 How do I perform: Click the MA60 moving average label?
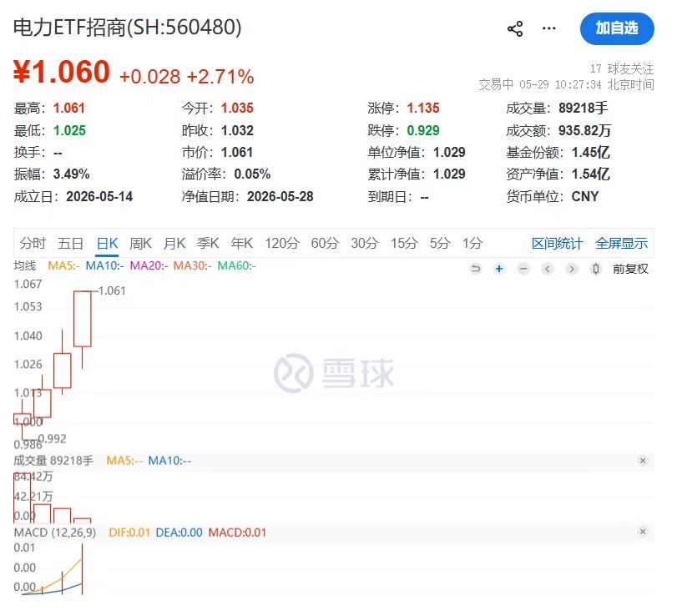click(x=236, y=265)
